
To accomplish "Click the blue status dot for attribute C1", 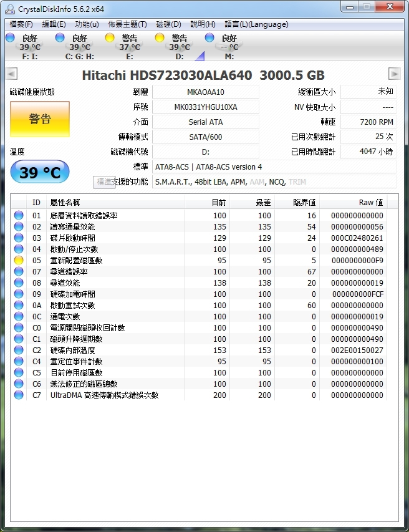I will pos(19,338).
